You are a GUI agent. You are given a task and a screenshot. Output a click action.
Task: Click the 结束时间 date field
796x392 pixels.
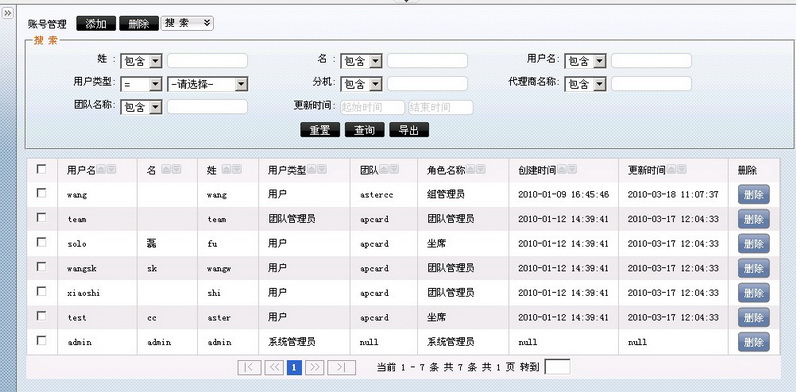[x=441, y=107]
